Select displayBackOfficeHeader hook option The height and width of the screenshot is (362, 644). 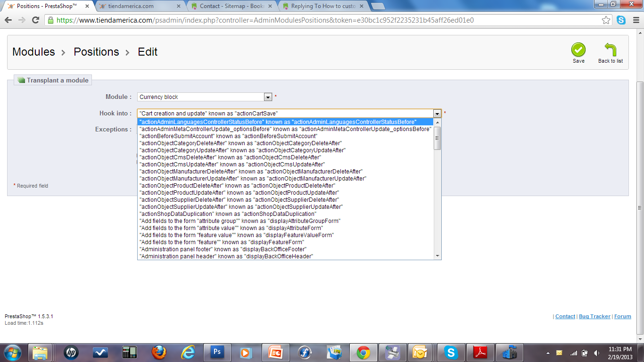[x=285, y=256]
